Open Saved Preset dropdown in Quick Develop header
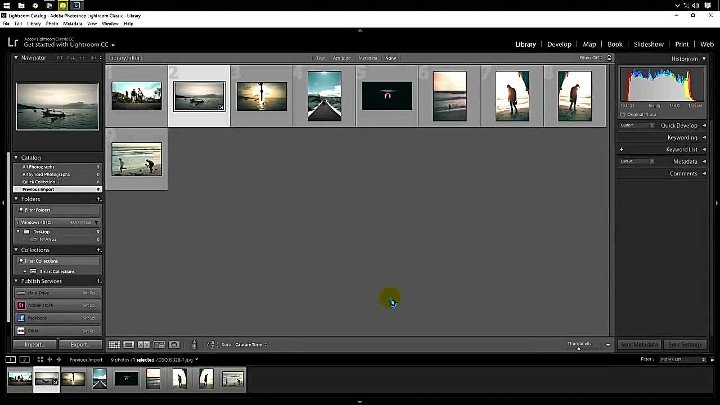720x405 pixels. point(637,125)
